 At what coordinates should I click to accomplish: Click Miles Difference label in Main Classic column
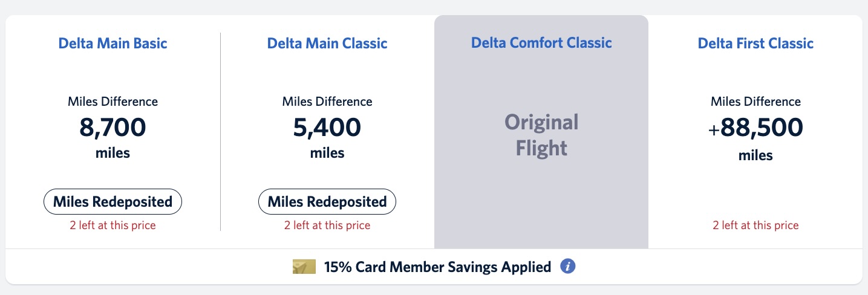coord(327,102)
